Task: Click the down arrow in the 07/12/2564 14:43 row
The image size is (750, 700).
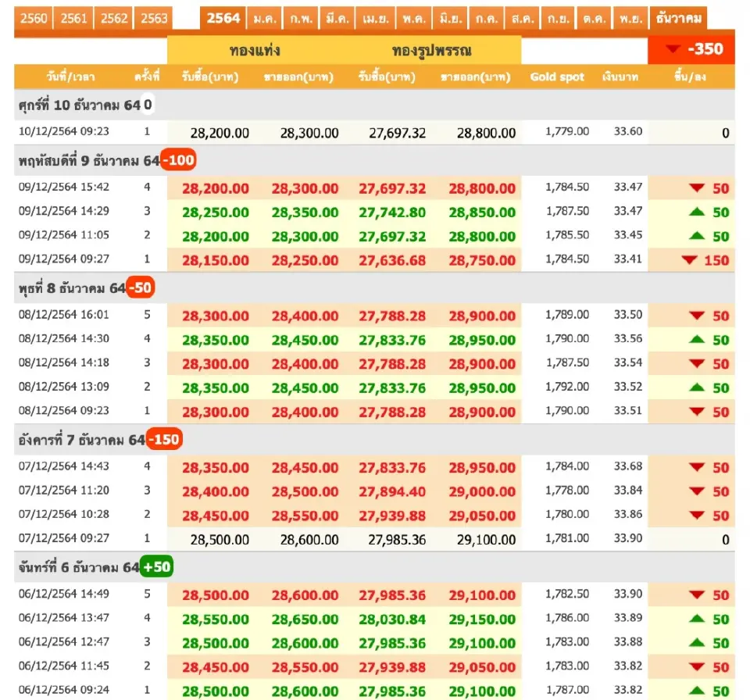Action: coord(697,467)
